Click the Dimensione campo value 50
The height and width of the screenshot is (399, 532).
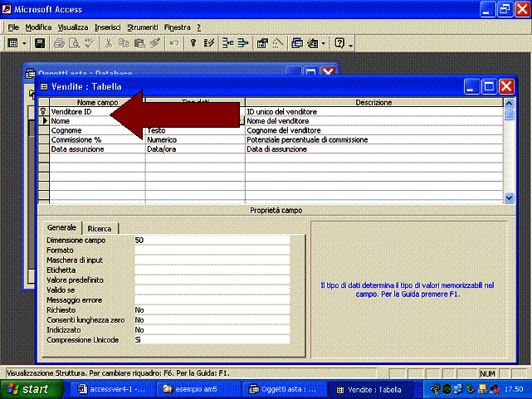click(212, 241)
